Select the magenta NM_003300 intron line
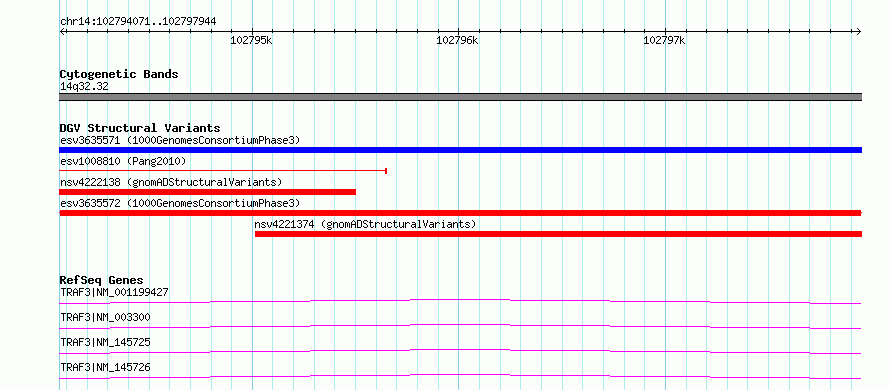 click(x=460, y=325)
